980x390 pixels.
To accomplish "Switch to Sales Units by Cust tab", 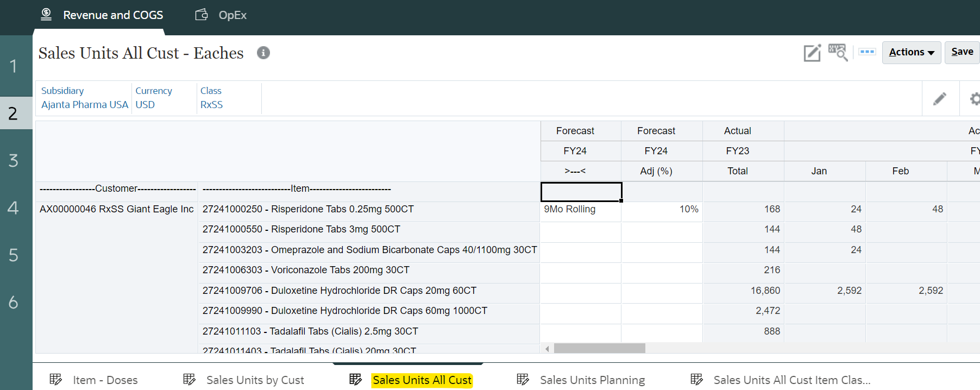I will [x=255, y=380].
